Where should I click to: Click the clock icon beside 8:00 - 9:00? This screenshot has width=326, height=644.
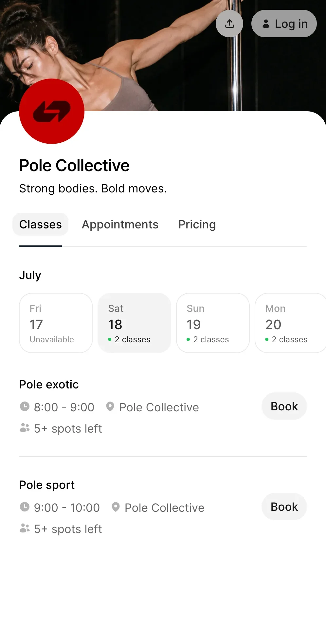pyautogui.click(x=25, y=406)
